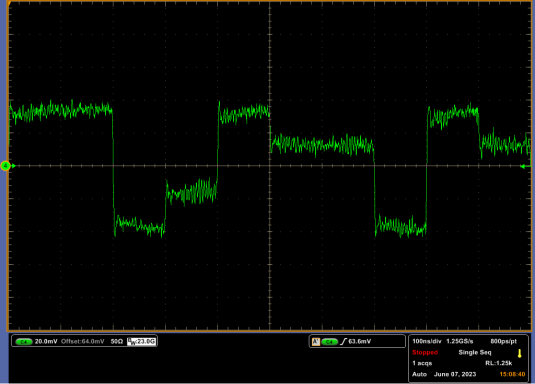Click the yellow indicator icon beside Single Seq

[x=519, y=353]
